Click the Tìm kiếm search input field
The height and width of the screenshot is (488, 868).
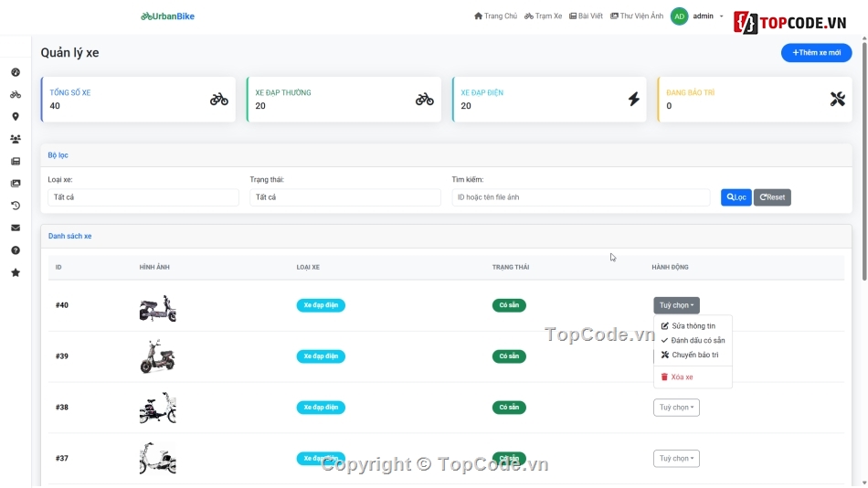[x=580, y=197]
